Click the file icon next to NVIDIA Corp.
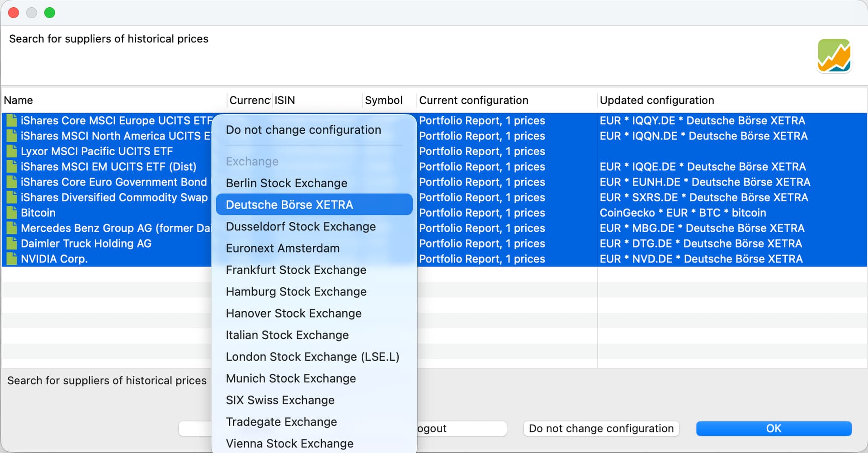 point(12,259)
